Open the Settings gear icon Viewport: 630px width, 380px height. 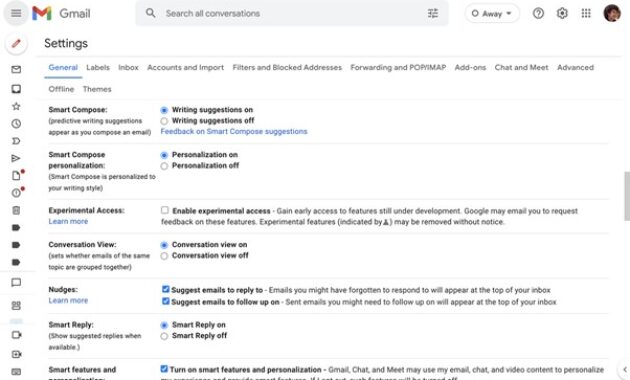[562, 13]
